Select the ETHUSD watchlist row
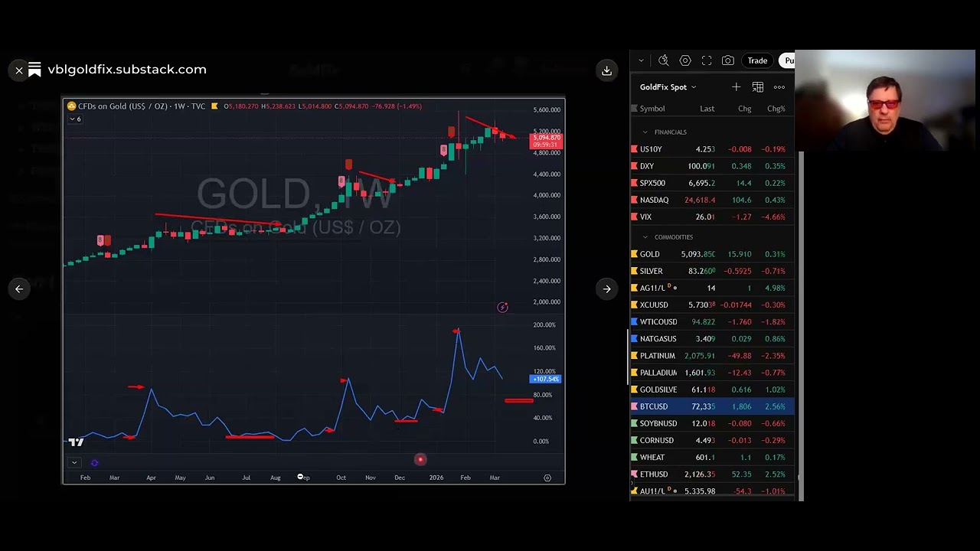Screen dimensions: 980x551 (712, 474)
